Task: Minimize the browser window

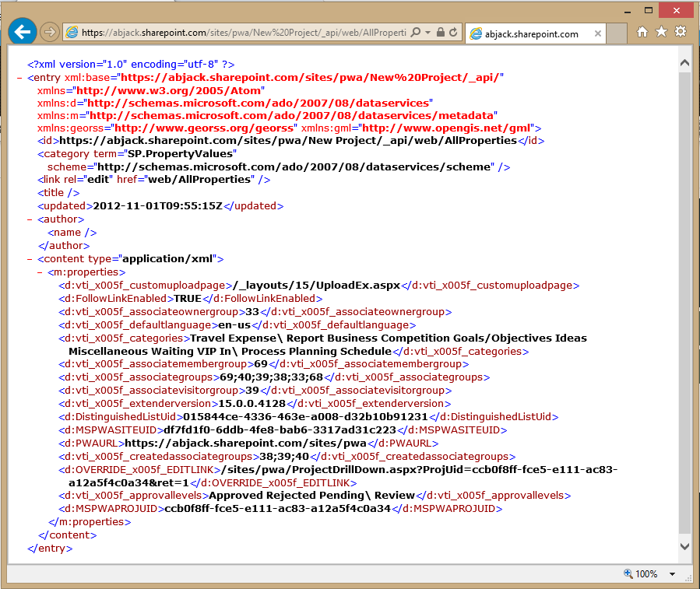Action: (x=628, y=11)
